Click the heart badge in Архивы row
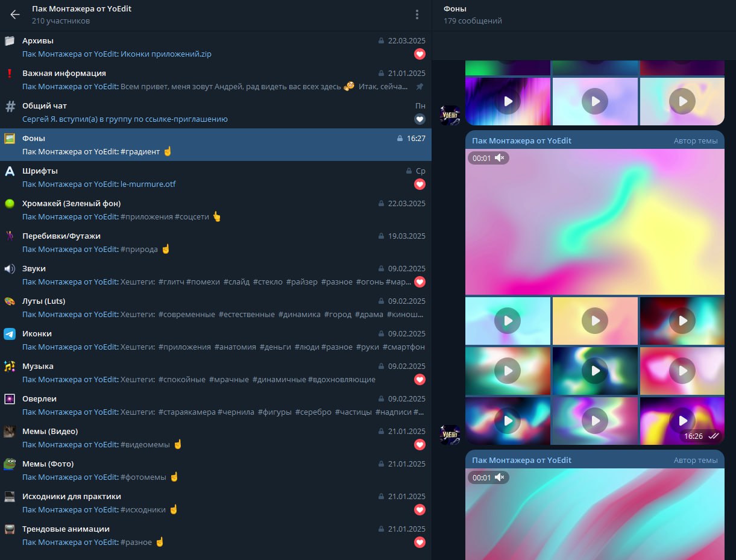This screenshot has height=560, width=736. point(420,54)
